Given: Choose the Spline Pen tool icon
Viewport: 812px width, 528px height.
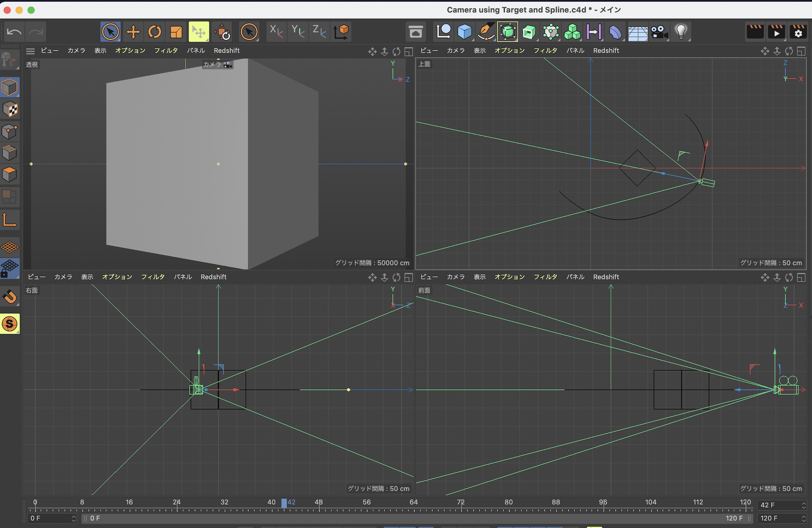Looking at the screenshot, I should pos(486,32).
